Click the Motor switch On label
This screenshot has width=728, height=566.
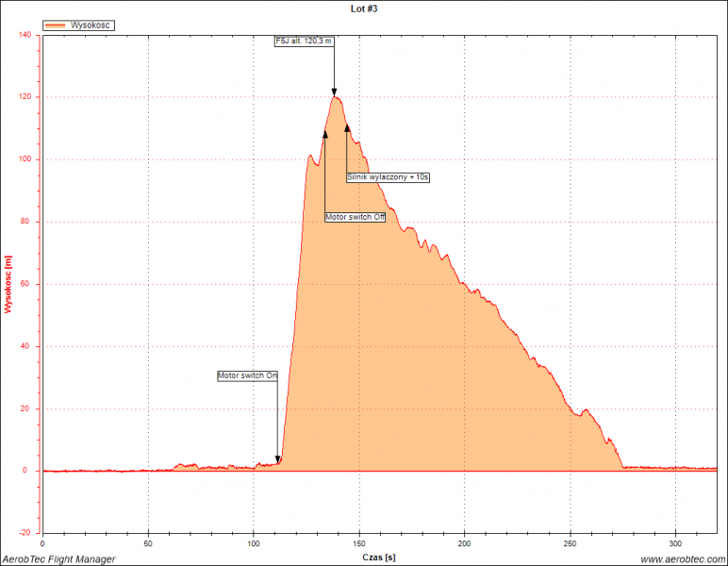point(248,375)
